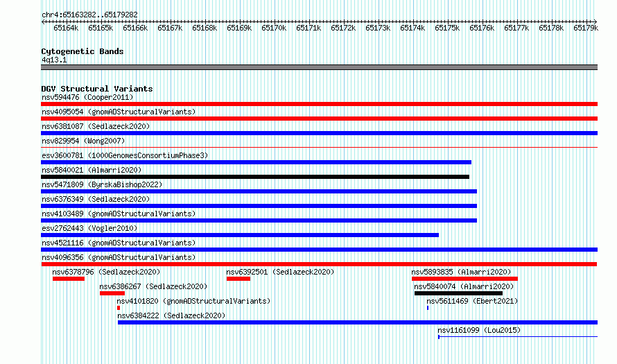The width and height of the screenshot is (617, 364).
Task: Open variant esv2762443 (Vogler2010) label
Action: (89, 228)
